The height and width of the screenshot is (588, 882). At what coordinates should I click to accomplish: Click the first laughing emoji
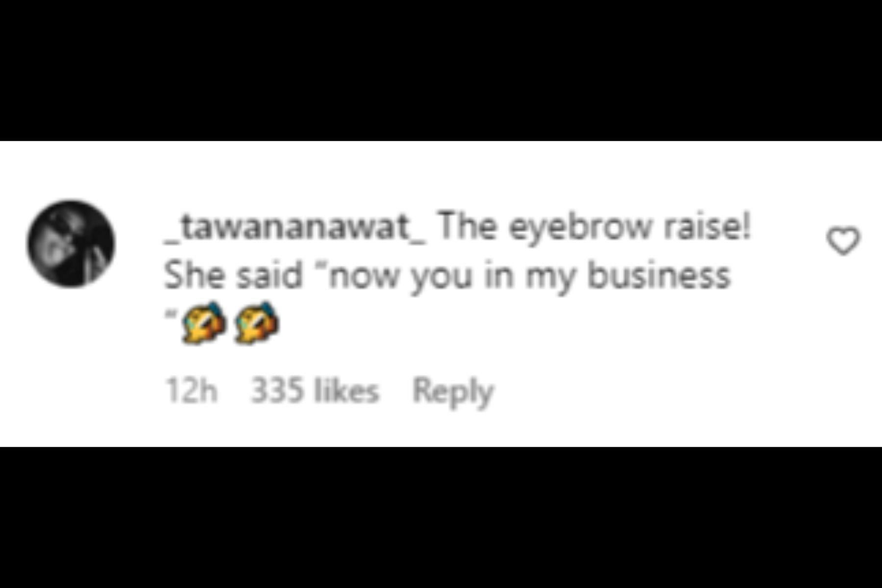(204, 322)
